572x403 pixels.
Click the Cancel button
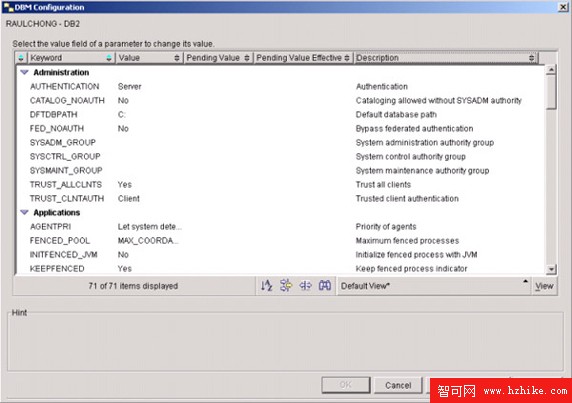click(x=398, y=385)
